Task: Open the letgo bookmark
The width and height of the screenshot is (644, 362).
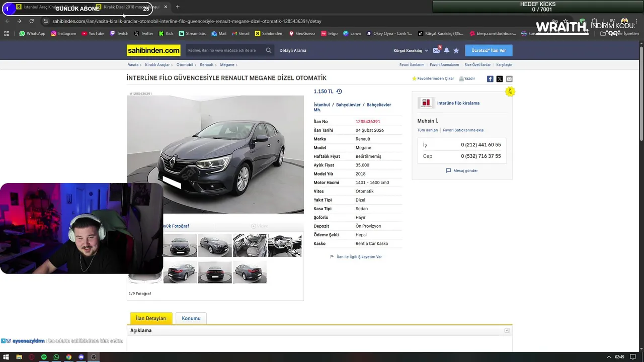Action: point(330,34)
